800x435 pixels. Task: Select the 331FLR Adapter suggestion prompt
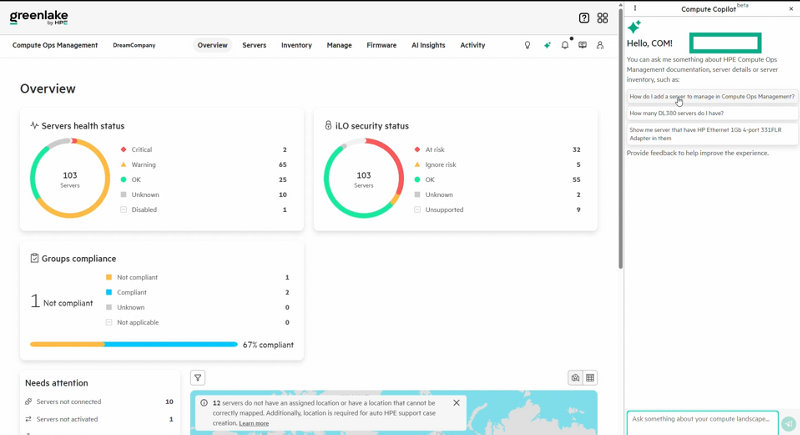point(712,134)
